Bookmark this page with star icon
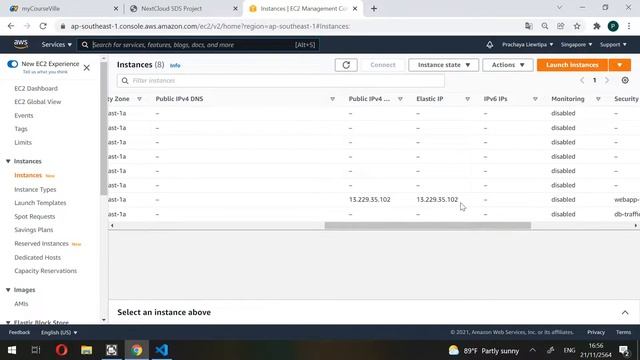The width and height of the screenshot is (640, 360). pos(577,26)
